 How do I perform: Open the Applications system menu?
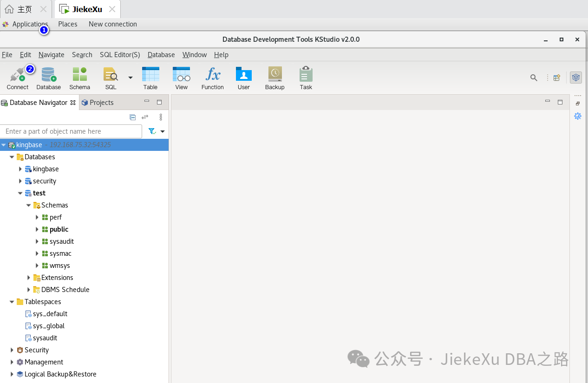coord(30,24)
